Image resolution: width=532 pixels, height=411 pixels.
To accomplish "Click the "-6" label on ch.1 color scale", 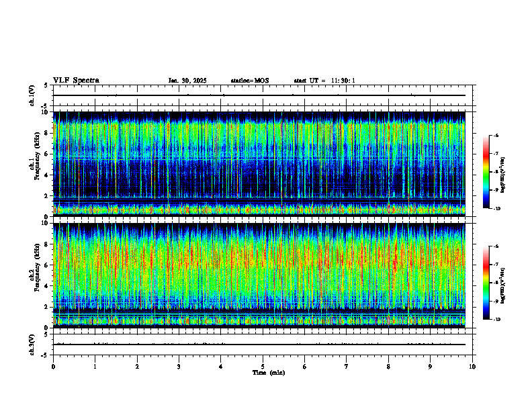I will point(496,136).
